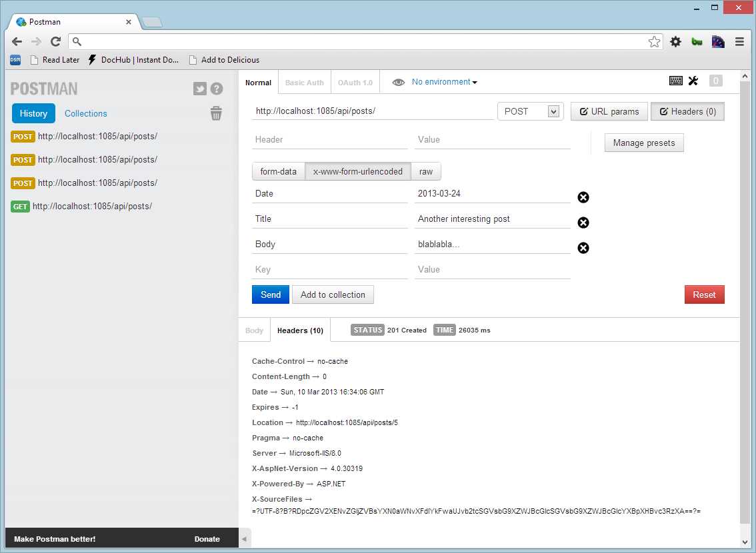Screen dimensions: 756x553
Task: Switch to the Basic Auth tab
Action: pos(304,83)
